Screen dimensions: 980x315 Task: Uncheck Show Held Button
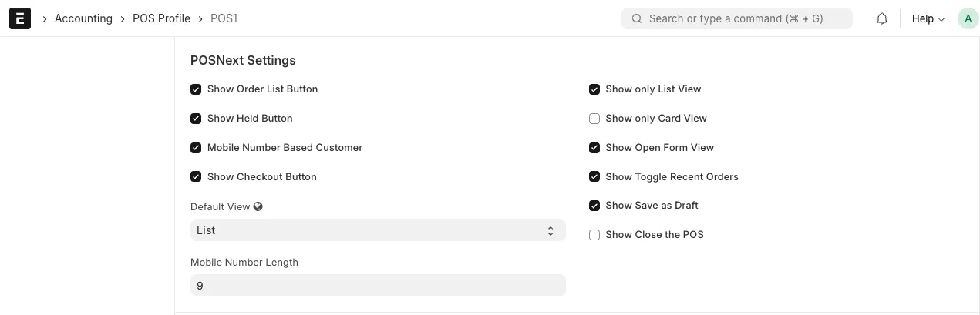(196, 119)
